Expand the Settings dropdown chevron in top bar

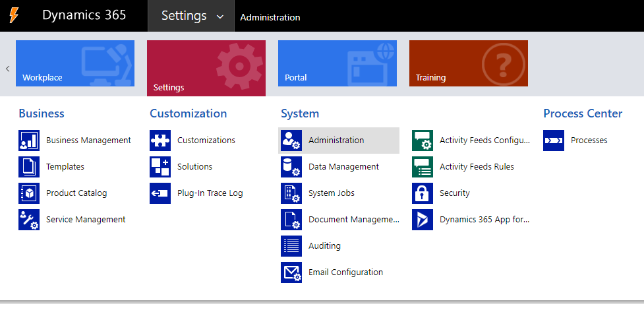(x=220, y=17)
